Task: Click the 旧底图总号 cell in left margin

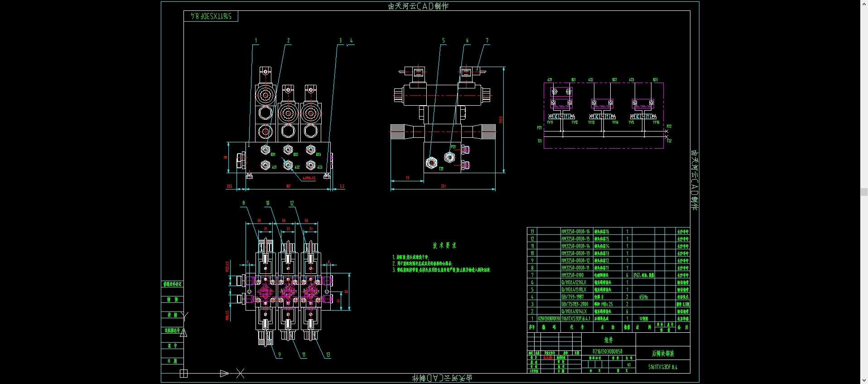Action: tap(172, 330)
